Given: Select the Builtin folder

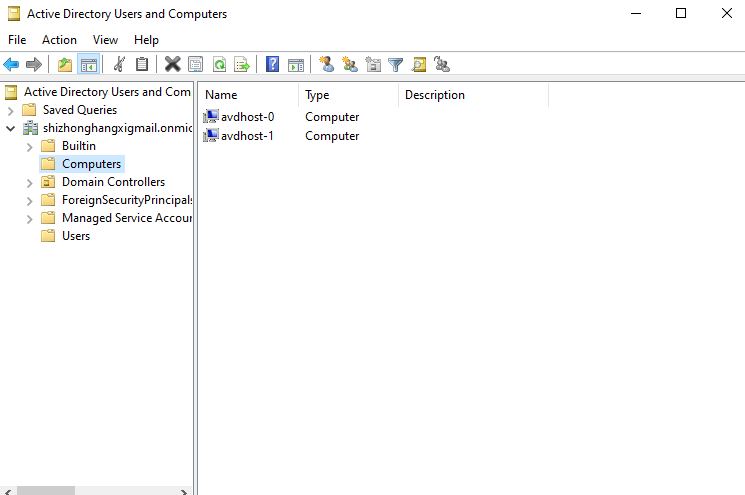Looking at the screenshot, I should 79,146.
